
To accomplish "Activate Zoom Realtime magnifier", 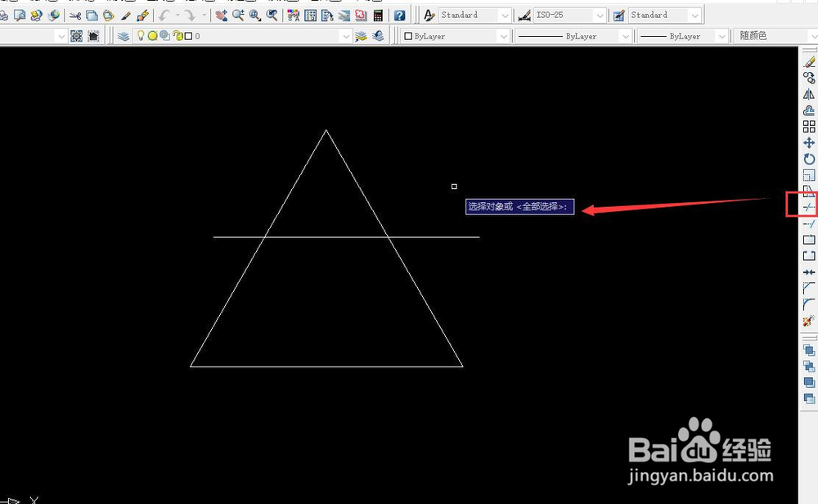I will point(238,15).
